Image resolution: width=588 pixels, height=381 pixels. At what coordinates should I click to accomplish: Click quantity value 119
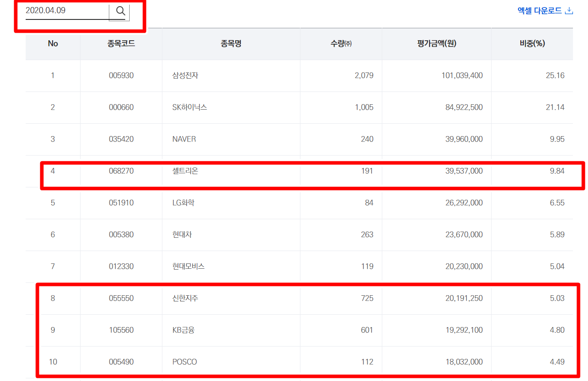click(367, 267)
